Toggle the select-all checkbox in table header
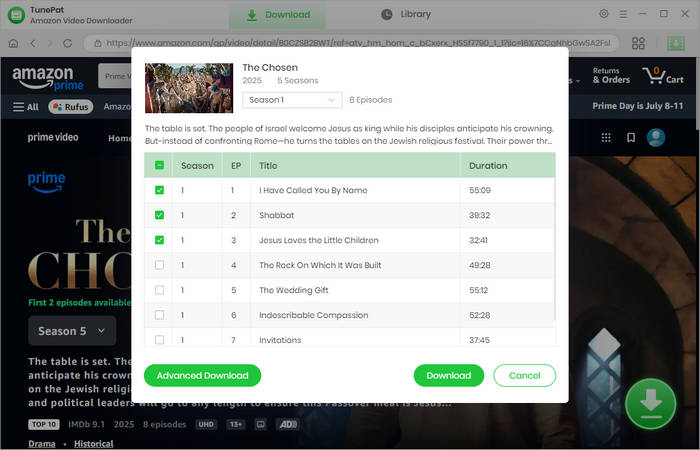This screenshot has width=700, height=450. click(x=160, y=165)
